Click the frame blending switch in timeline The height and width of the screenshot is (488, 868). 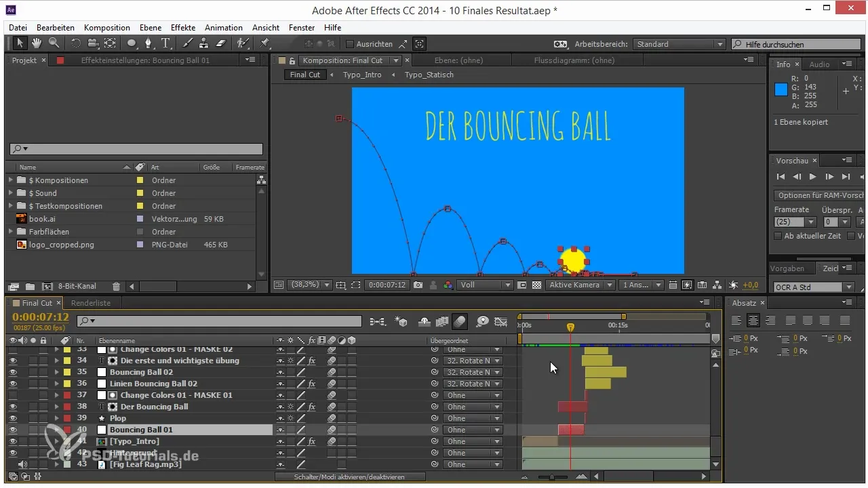[x=442, y=321]
